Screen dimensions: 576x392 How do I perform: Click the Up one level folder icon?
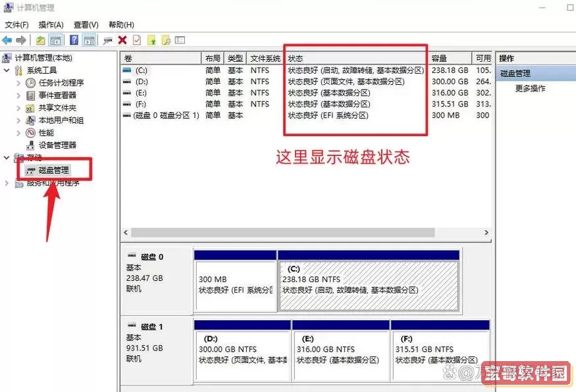tap(40, 40)
